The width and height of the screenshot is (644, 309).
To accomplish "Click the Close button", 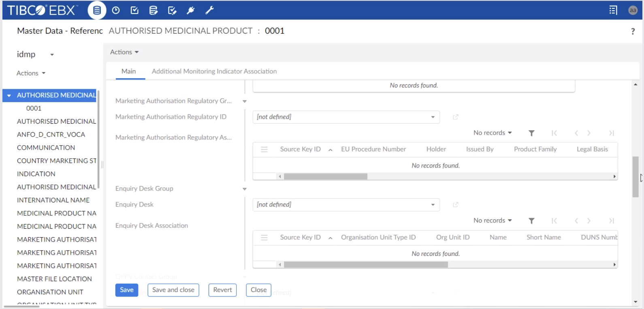I will 258,290.
